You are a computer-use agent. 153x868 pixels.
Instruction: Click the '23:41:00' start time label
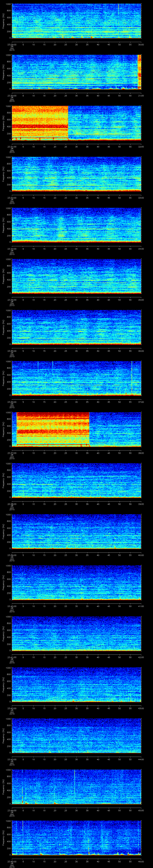pos(12,657)
